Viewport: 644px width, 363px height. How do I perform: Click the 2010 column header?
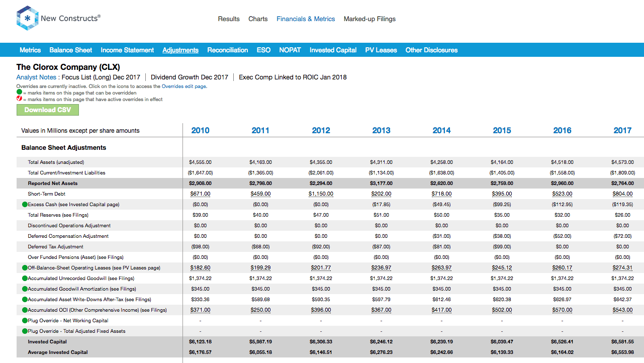pyautogui.click(x=200, y=130)
